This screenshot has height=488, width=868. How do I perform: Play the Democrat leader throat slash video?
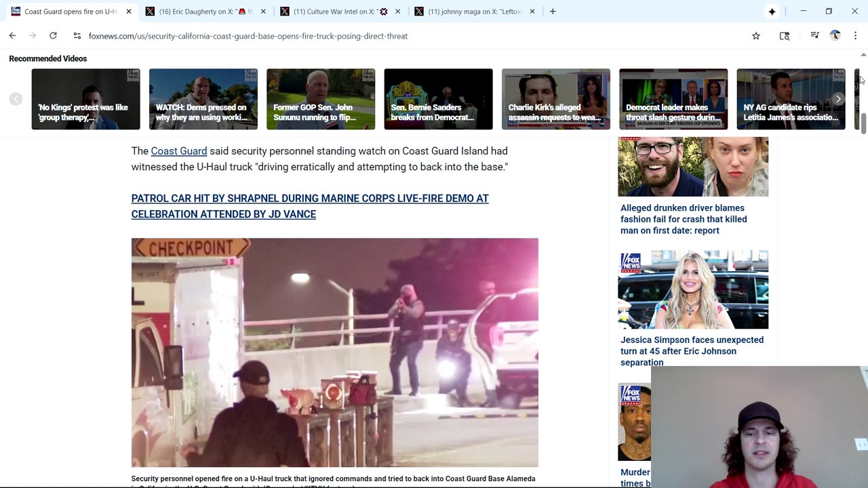tap(673, 99)
